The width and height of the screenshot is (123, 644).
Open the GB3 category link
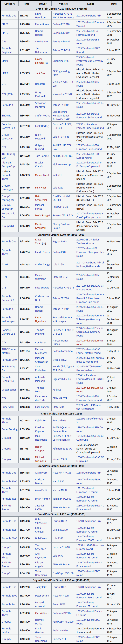coord(4,42)
